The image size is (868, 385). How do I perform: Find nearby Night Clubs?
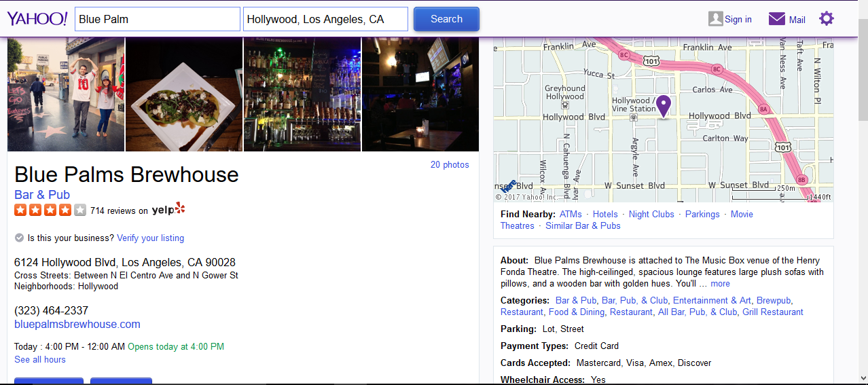click(651, 214)
